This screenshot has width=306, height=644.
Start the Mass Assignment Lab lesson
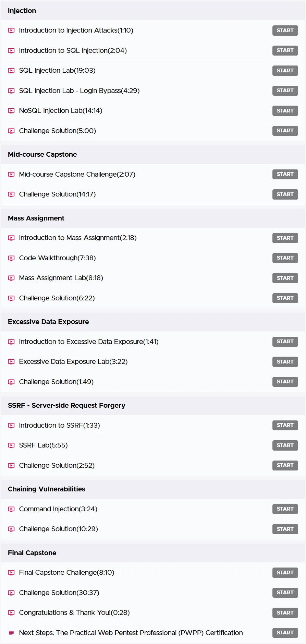[x=285, y=278]
